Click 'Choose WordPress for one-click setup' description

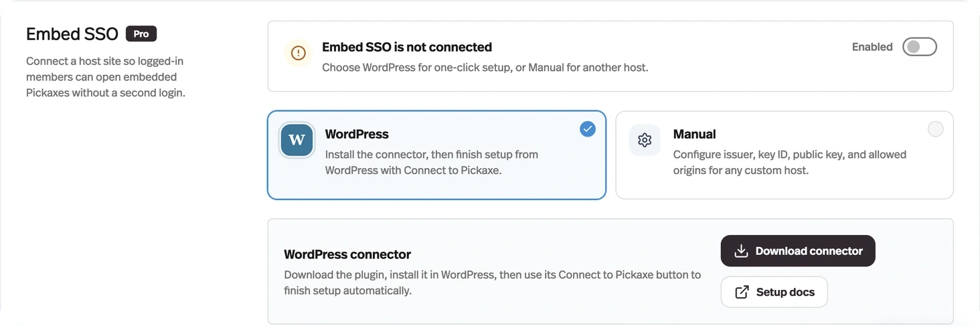point(485,68)
